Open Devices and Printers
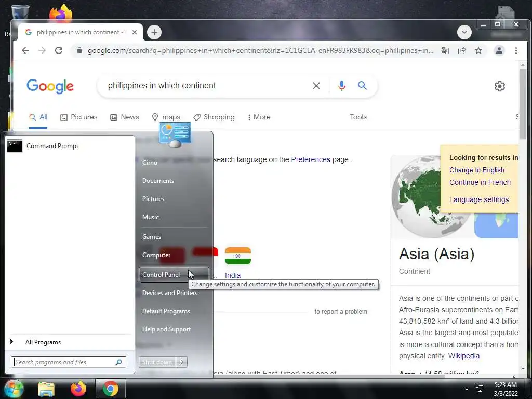Viewport: 532px width, 399px height. click(174, 293)
